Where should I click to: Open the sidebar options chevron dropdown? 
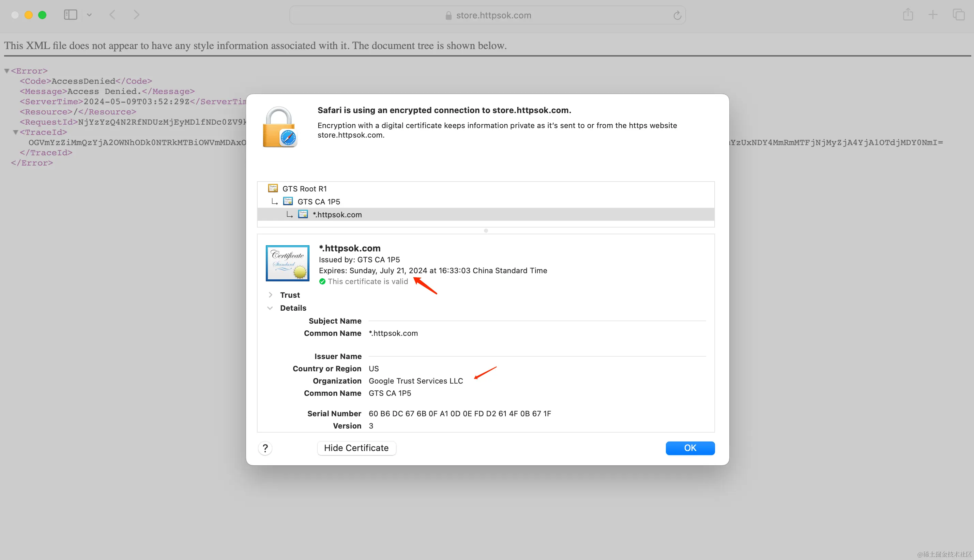[89, 15]
